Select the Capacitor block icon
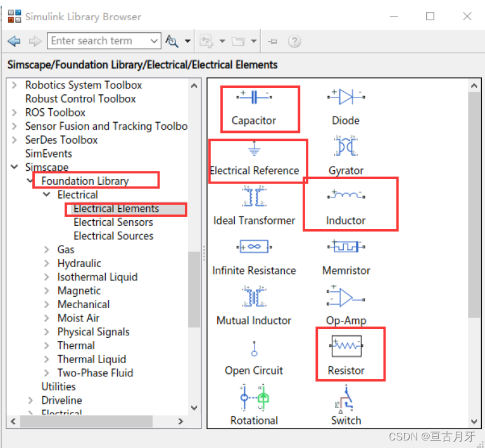Viewport: 485px width, 448px height. (x=254, y=97)
